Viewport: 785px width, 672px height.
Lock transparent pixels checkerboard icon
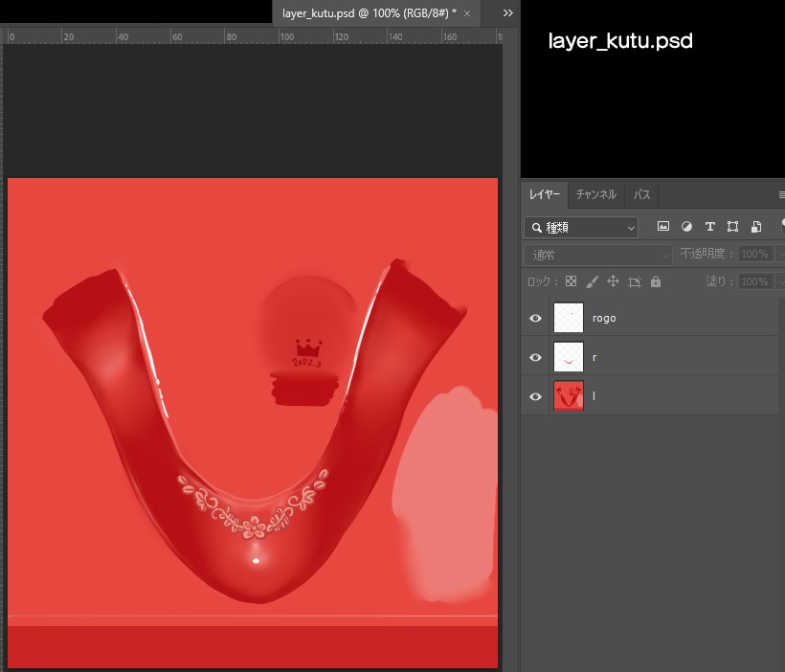coord(571,281)
